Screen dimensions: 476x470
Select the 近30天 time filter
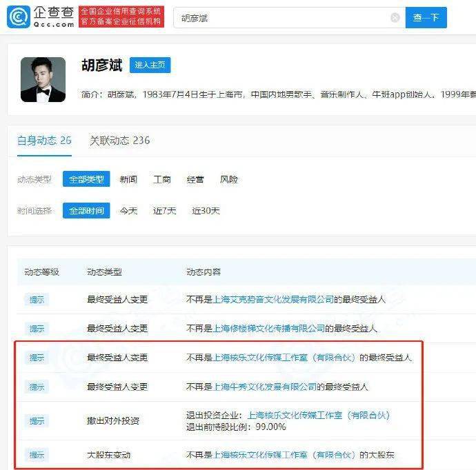pyautogui.click(x=206, y=211)
